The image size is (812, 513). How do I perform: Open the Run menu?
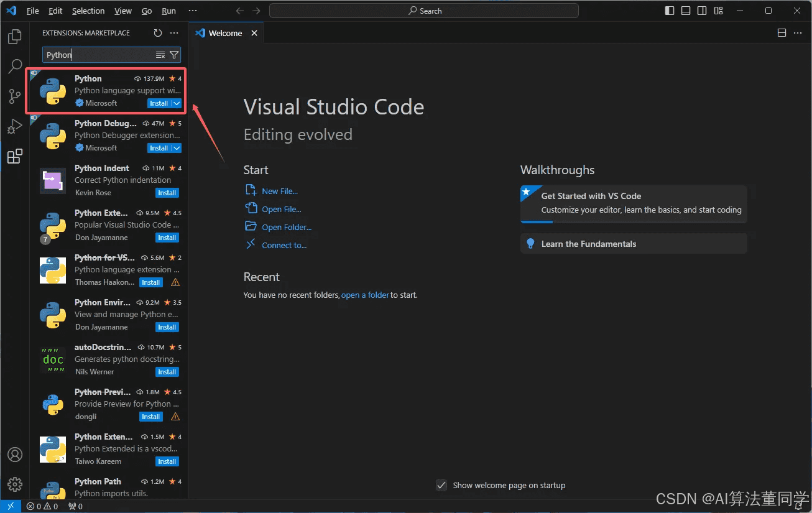pyautogui.click(x=168, y=11)
